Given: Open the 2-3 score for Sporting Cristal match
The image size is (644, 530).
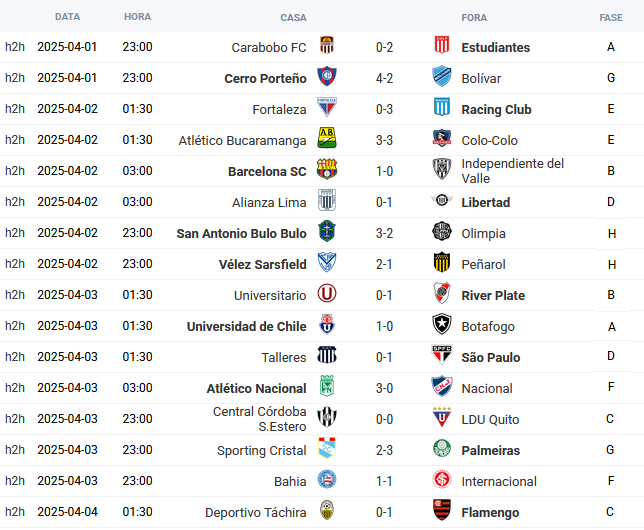Looking at the screenshot, I should click(x=384, y=450).
